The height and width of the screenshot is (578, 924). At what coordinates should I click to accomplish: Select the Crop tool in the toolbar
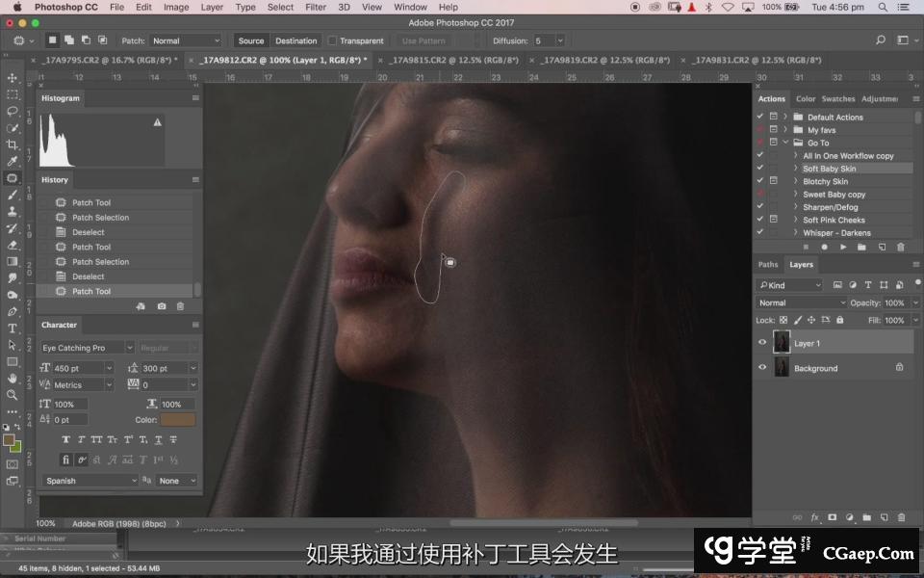13,144
